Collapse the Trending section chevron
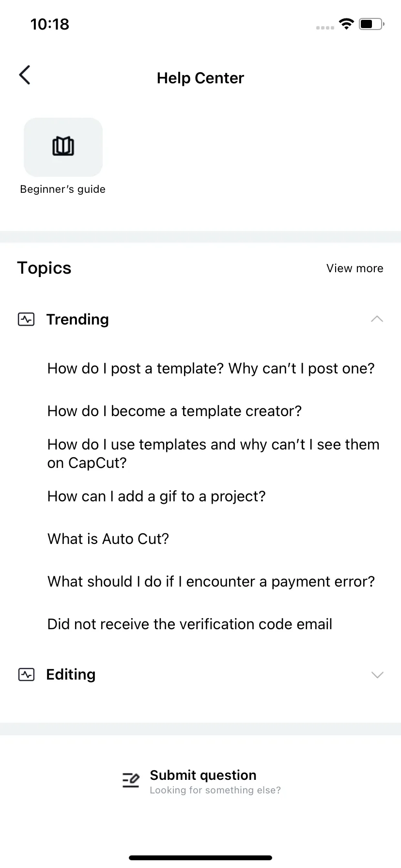The height and width of the screenshot is (868, 401). pos(377,319)
